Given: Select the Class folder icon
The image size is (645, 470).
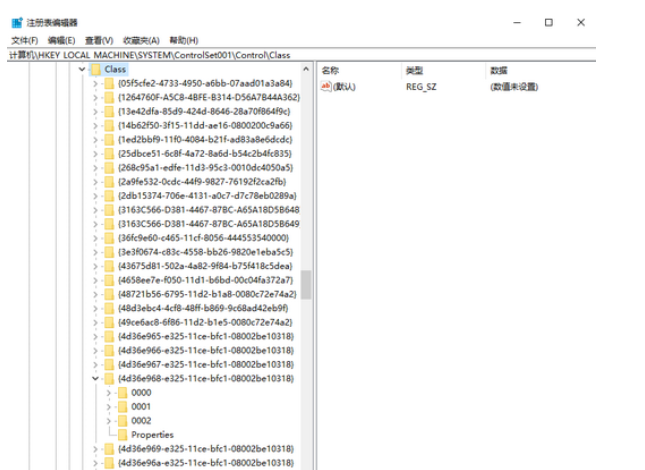Looking at the screenshot, I should pyautogui.click(x=96, y=69).
